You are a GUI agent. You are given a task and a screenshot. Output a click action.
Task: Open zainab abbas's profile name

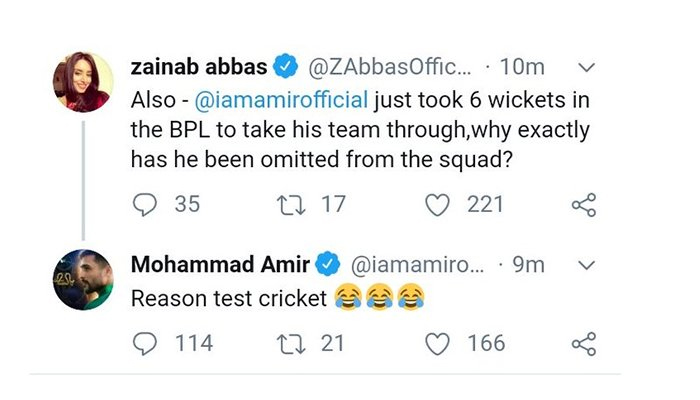click(x=198, y=67)
